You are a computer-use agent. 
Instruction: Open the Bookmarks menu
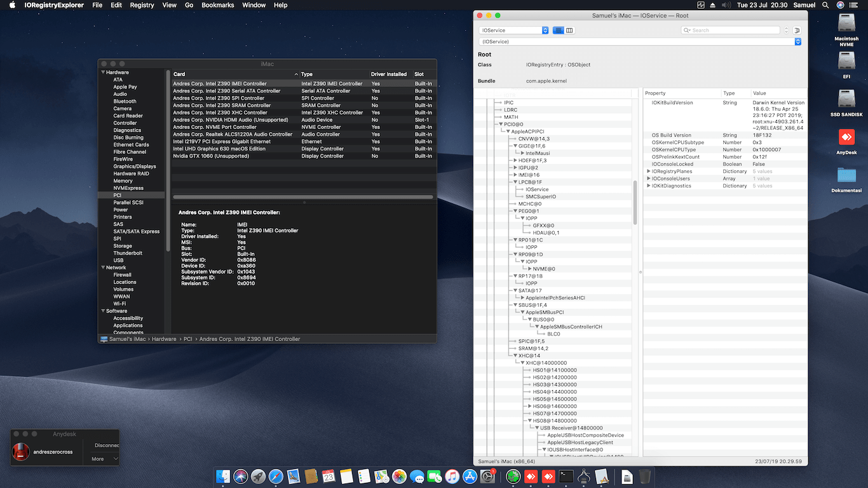[x=218, y=5]
